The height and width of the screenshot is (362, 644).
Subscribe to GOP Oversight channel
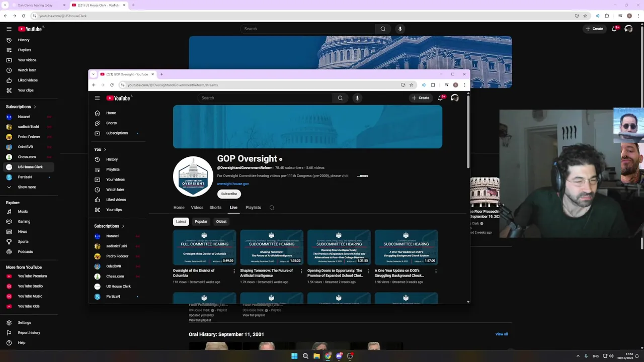pyautogui.click(x=229, y=194)
